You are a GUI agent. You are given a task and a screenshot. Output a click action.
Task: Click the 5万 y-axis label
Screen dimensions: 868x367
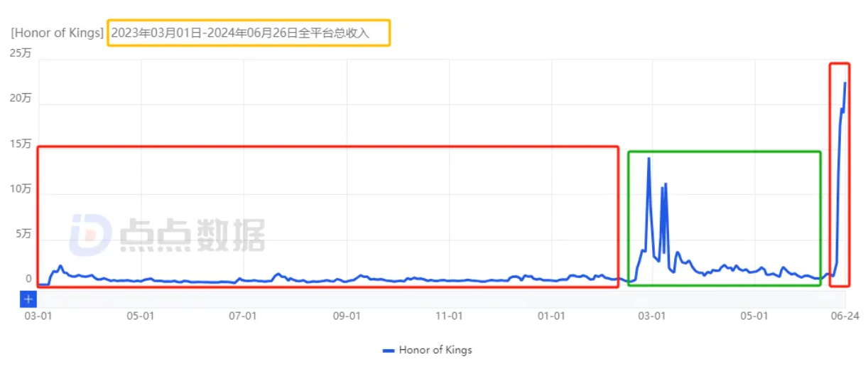pos(23,233)
